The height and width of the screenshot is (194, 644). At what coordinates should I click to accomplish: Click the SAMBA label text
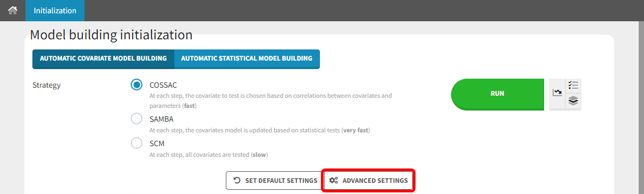pos(162,119)
